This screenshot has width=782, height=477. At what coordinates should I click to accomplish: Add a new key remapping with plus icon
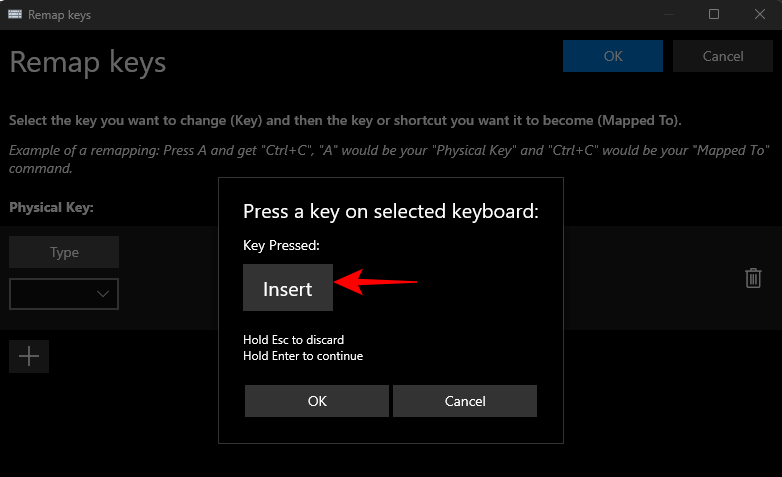click(29, 356)
